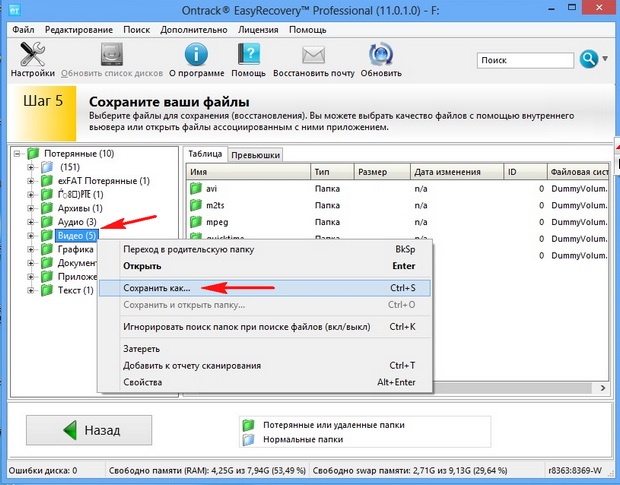
Task: Expand the Аудио (3) tree node
Action: coord(31,222)
